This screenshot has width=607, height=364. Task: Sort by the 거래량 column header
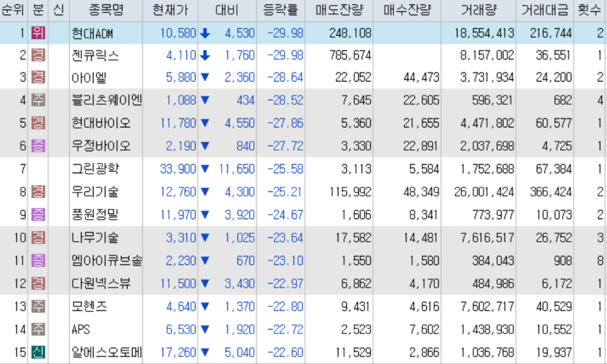tap(478, 10)
